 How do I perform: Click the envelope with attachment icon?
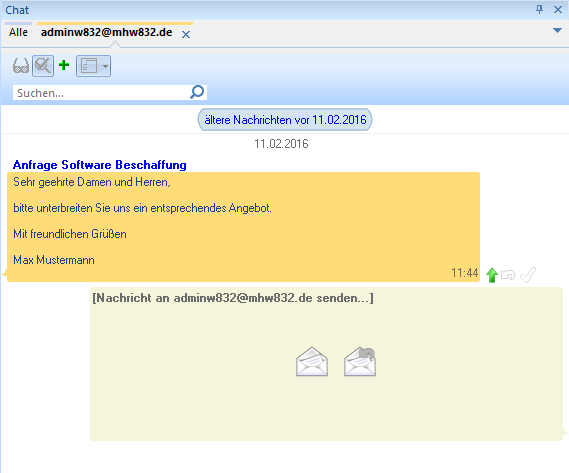tap(360, 362)
